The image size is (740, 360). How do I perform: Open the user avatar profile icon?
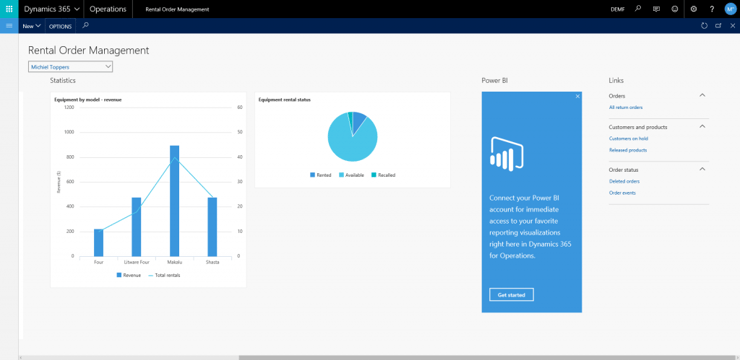pyautogui.click(x=730, y=9)
